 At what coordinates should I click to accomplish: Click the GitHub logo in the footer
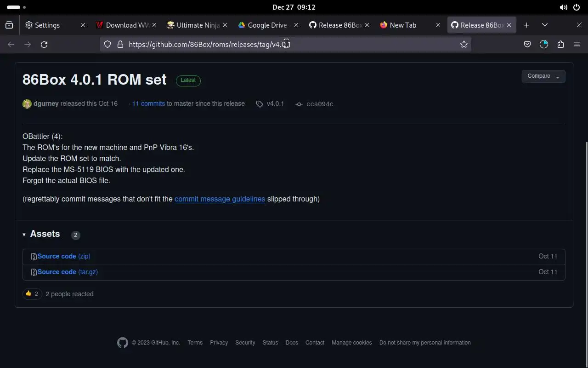(123, 343)
